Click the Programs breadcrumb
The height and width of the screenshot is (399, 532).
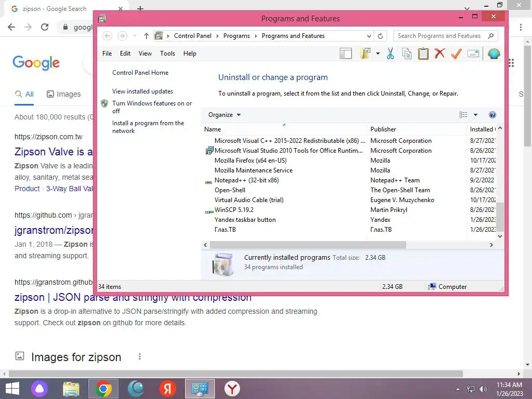pyautogui.click(x=236, y=36)
